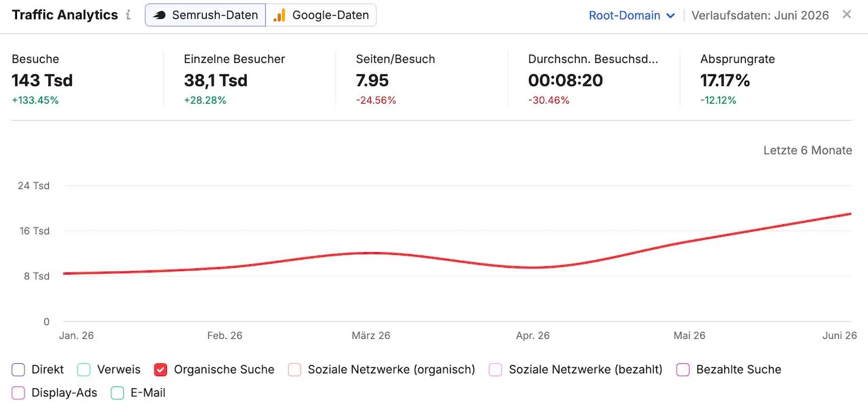Click the +133.45% change figure
The image size is (868, 410).
point(35,100)
